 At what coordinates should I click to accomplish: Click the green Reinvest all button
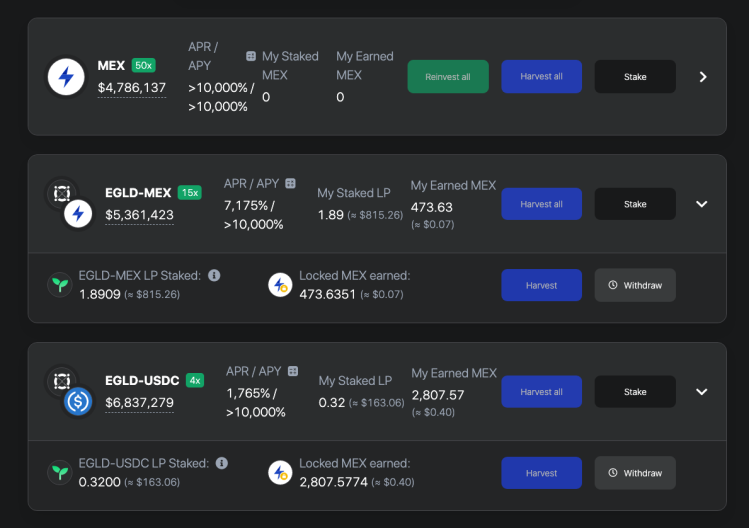[x=448, y=76]
